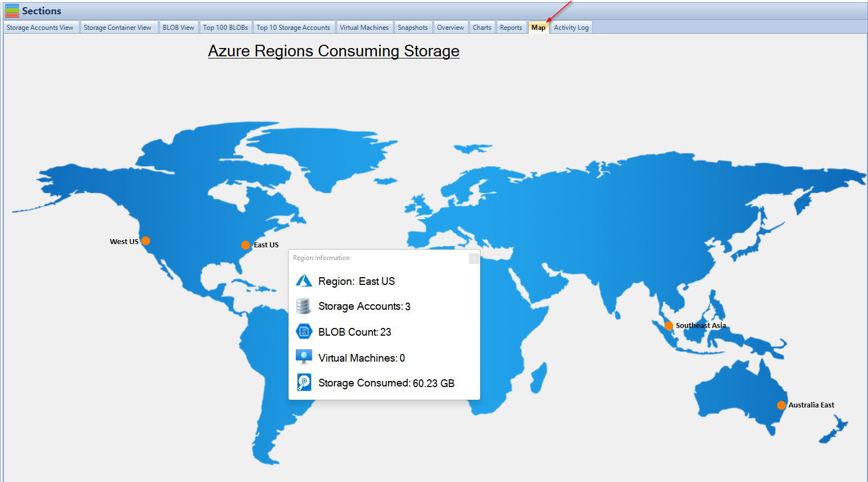Click the Storage Accounts: 3 text
The width and height of the screenshot is (868, 482).
(364, 306)
